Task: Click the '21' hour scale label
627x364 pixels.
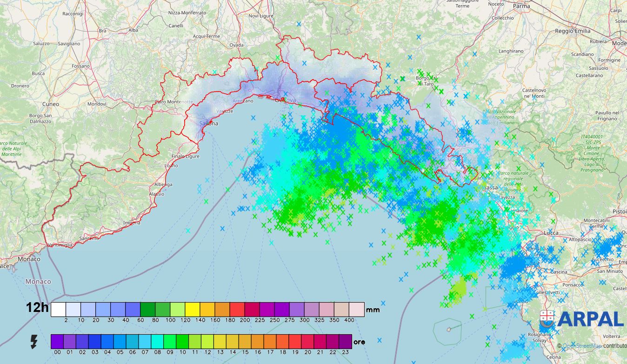Action: pyautogui.click(x=321, y=352)
